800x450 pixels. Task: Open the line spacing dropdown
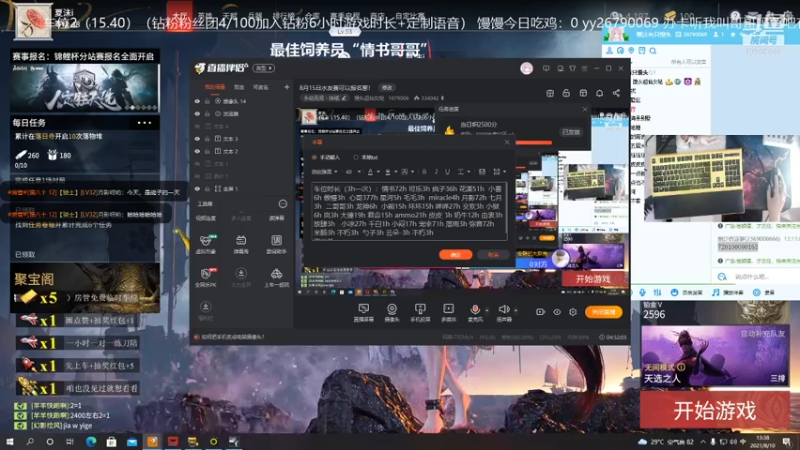[x=463, y=172]
